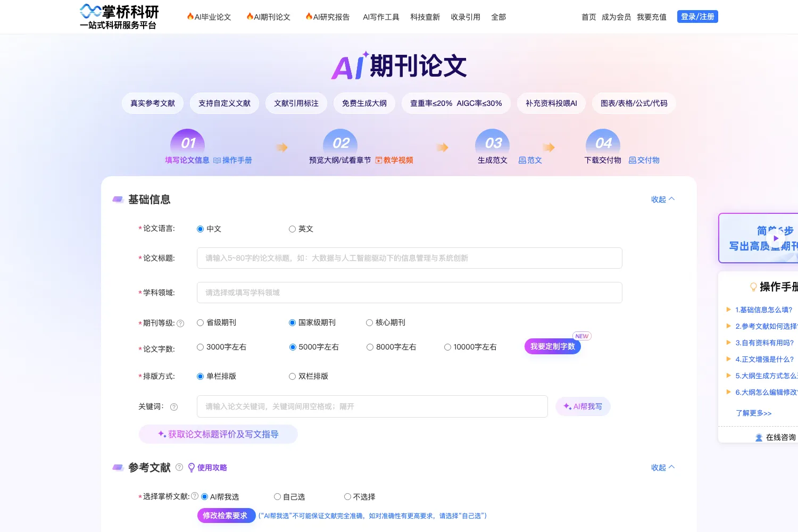Click the 免费生成大纲 feature tag
The image size is (798, 532).
[364, 103]
